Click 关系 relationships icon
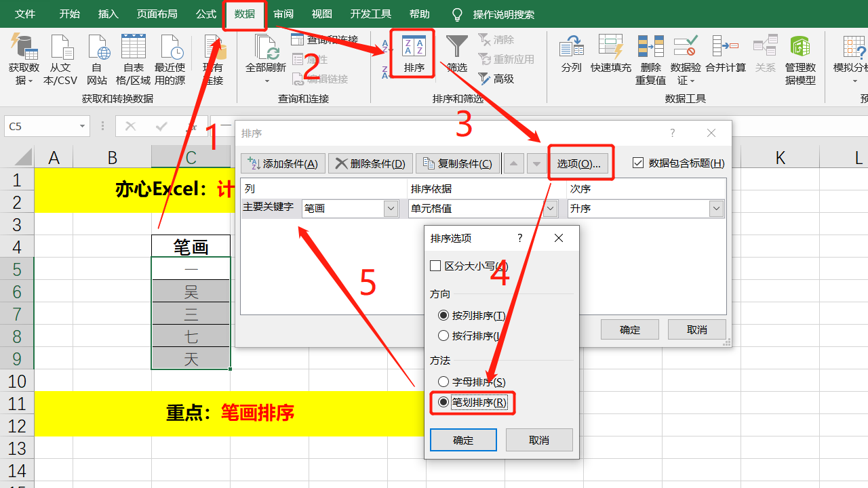This screenshot has height=488, width=868. tap(765, 46)
